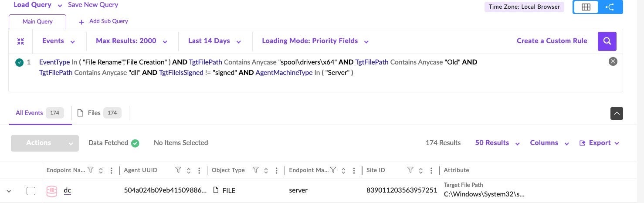This screenshot has width=644, height=203.
Task: Click the query editor collapse arrows icon
Action: pos(20,41)
